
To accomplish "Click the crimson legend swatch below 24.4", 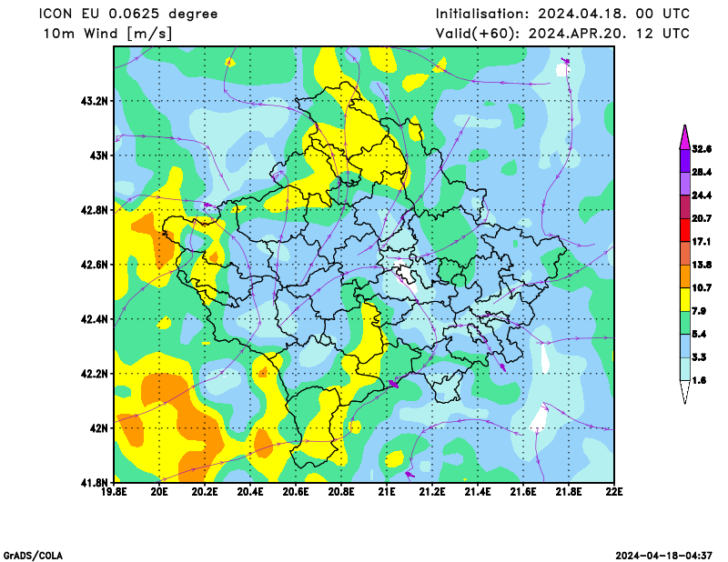I will point(685,207).
